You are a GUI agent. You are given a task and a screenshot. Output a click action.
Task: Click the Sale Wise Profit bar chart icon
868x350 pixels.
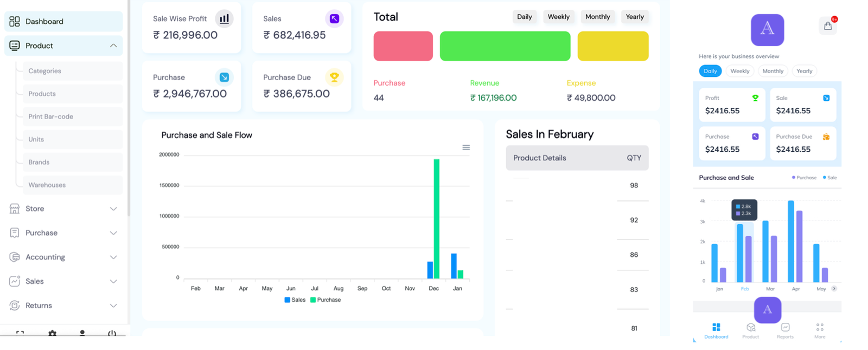coord(224,18)
